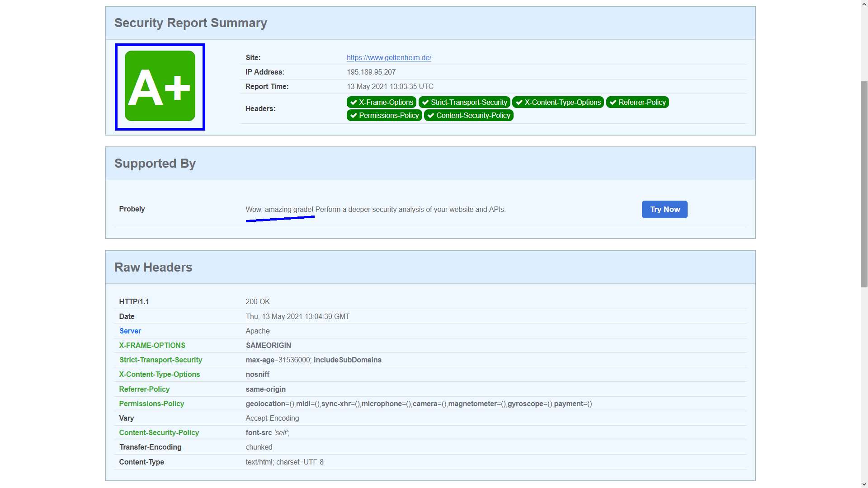Click Content-Security-Policy in the Raw Headers table
The height and width of the screenshot is (488, 868).
(x=159, y=433)
